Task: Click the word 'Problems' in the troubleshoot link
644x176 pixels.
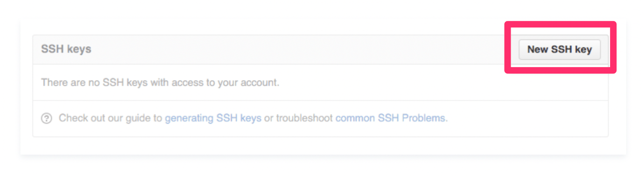Action: (x=424, y=118)
